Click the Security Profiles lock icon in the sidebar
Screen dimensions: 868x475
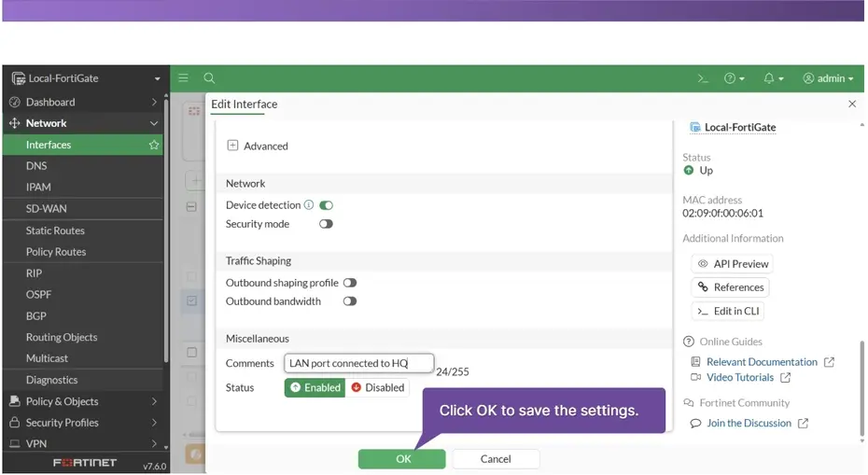click(15, 423)
